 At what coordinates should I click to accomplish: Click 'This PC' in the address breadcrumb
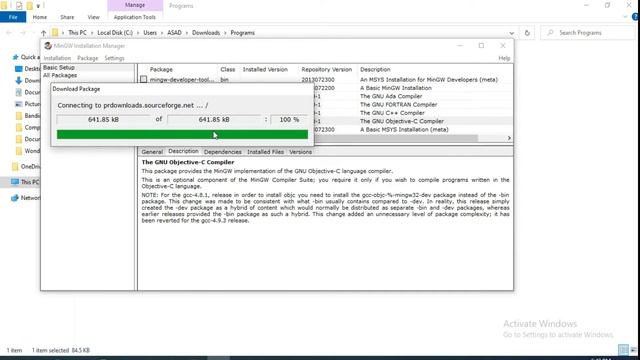pos(77,33)
